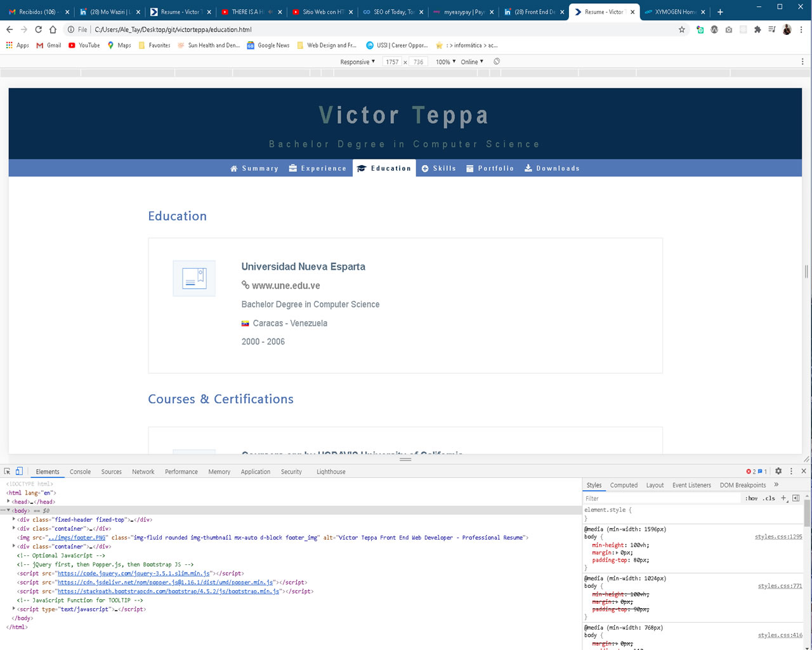Select the inspect element picker tool
The width and height of the screenshot is (812, 650).
pos(8,471)
